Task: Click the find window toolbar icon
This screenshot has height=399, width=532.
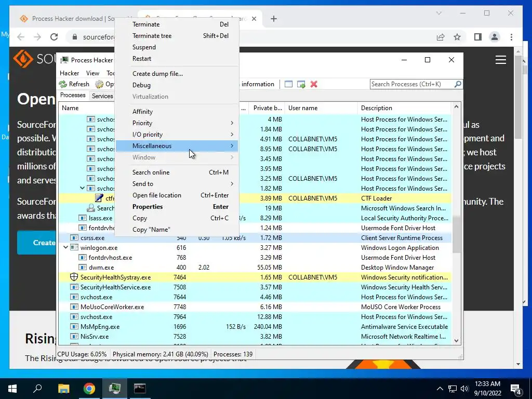Action: click(288, 84)
